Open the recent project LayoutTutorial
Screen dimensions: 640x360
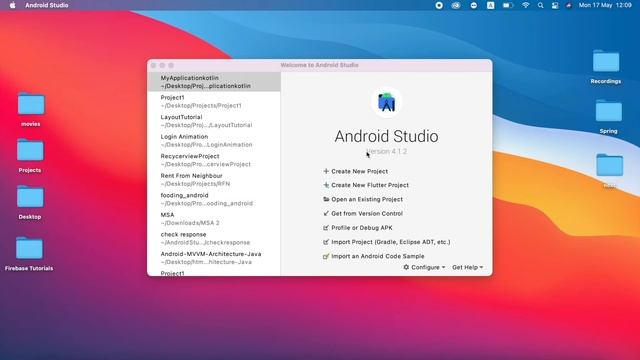(214, 121)
